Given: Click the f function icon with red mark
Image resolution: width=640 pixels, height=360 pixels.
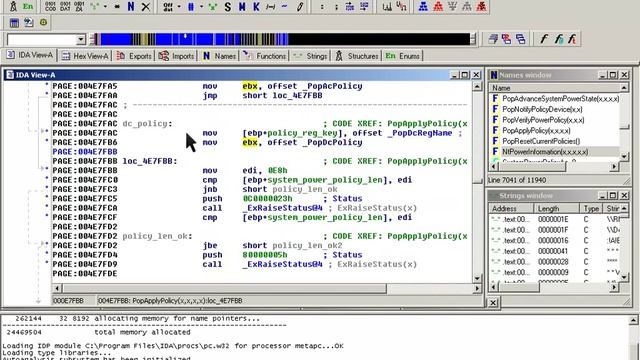Looking at the screenshot, I should [x=572, y=39].
